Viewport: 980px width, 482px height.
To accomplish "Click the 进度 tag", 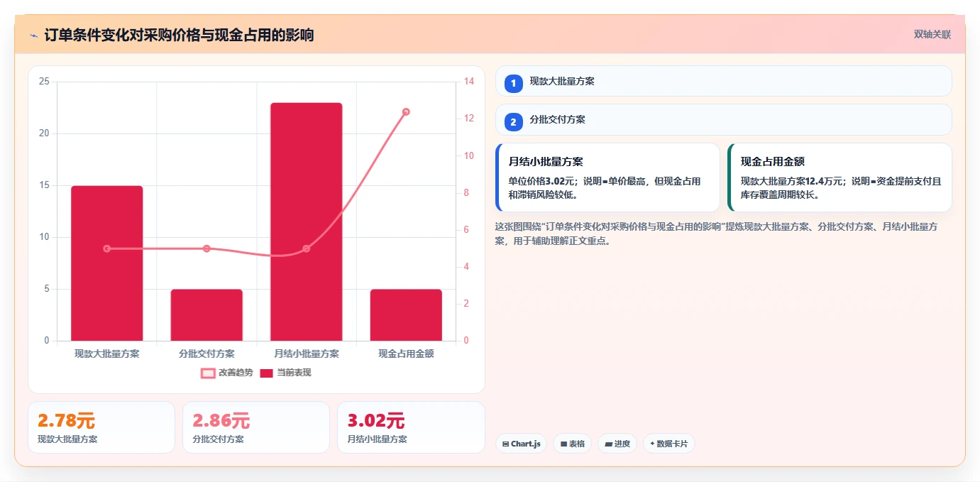I will tap(617, 444).
